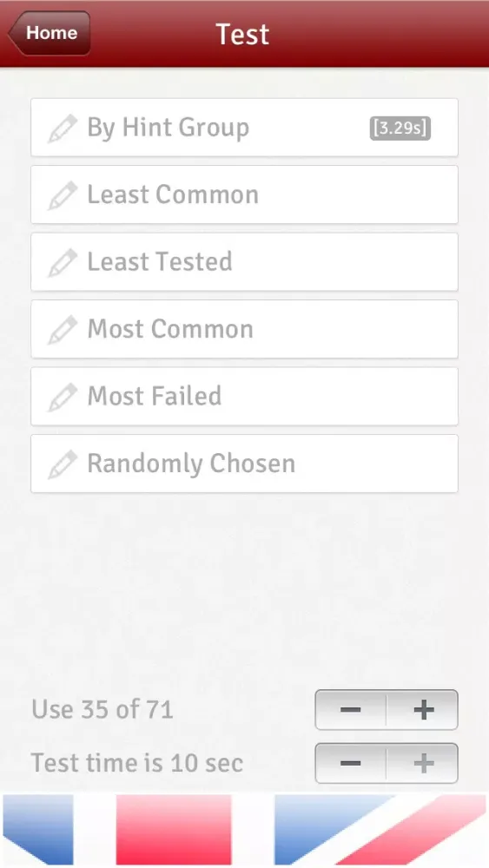The height and width of the screenshot is (868, 489).
Task: Tap the Test title in header
Action: [x=242, y=35]
